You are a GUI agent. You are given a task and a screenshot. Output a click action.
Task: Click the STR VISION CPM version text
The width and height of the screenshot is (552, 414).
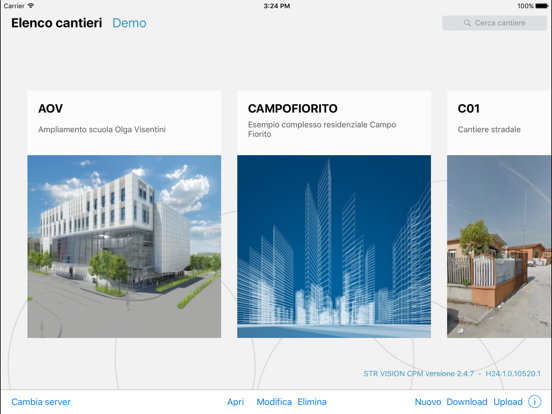452,374
